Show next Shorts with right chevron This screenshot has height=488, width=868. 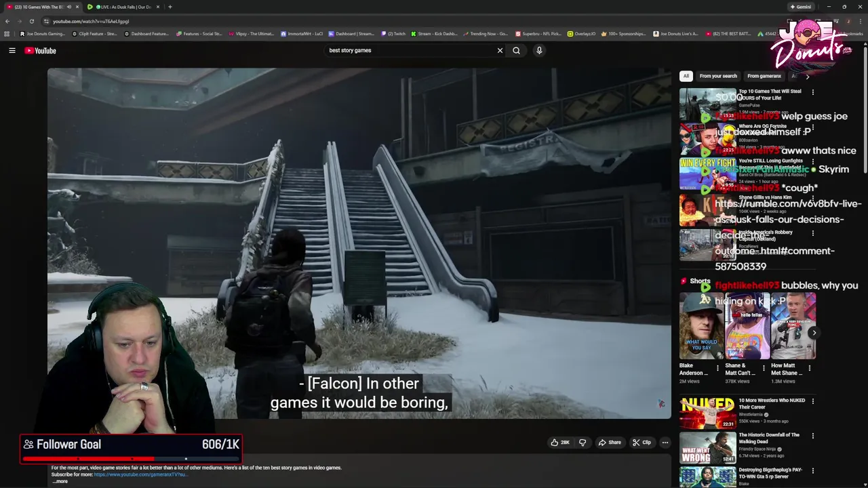(x=814, y=333)
